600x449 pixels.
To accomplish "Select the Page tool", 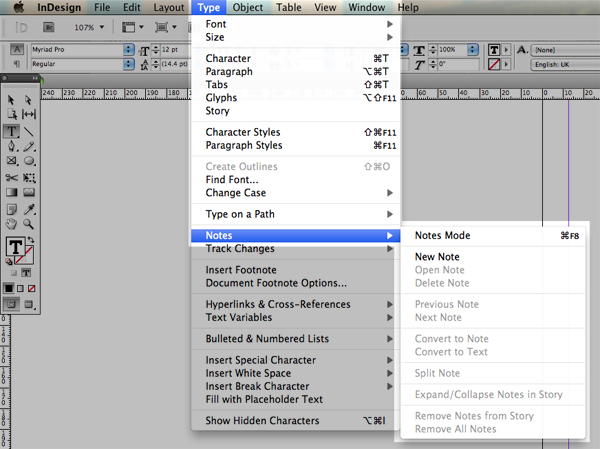I will coord(11,114).
